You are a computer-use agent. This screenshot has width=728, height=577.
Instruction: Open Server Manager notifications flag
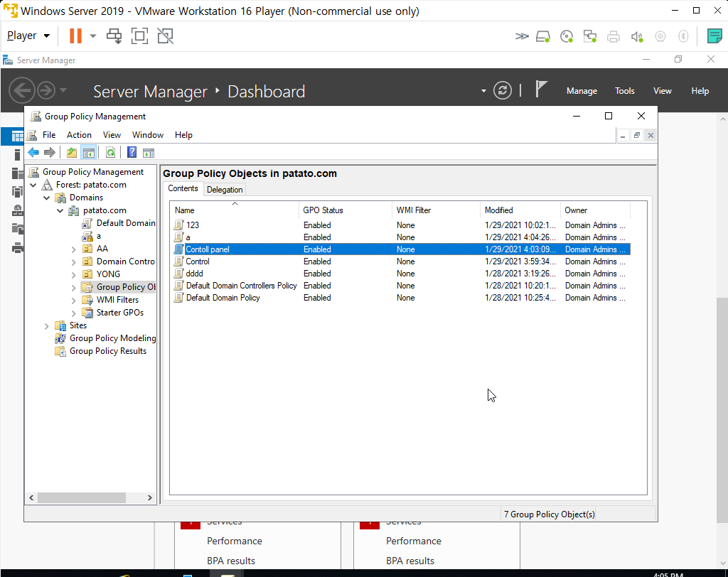[x=540, y=89]
